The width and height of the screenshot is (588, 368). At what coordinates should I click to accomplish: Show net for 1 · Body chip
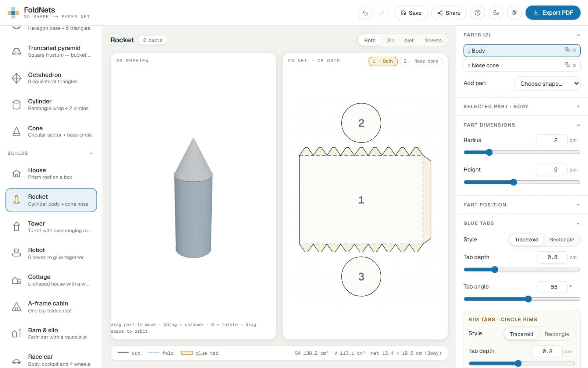coord(383,61)
